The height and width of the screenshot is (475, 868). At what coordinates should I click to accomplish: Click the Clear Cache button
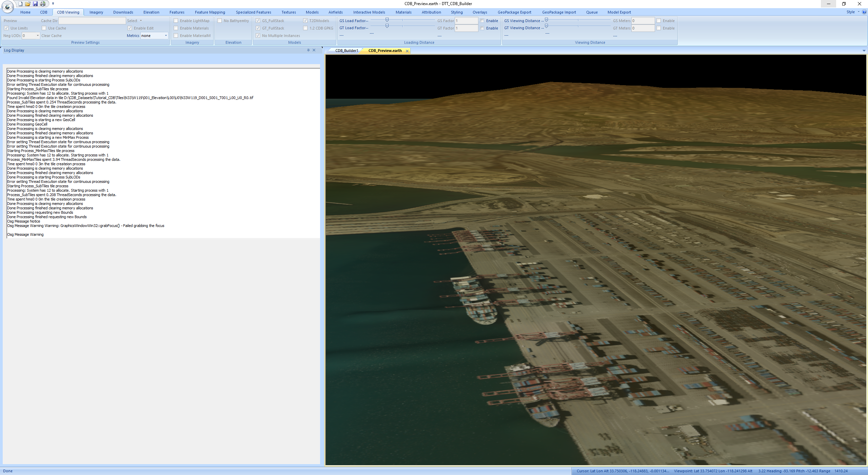(x=52, y=36)
